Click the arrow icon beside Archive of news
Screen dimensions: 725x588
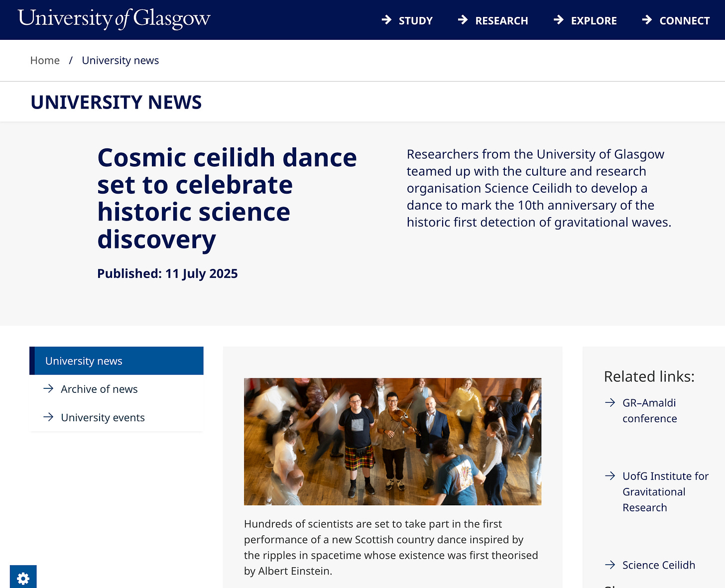[x=48, y=389]
